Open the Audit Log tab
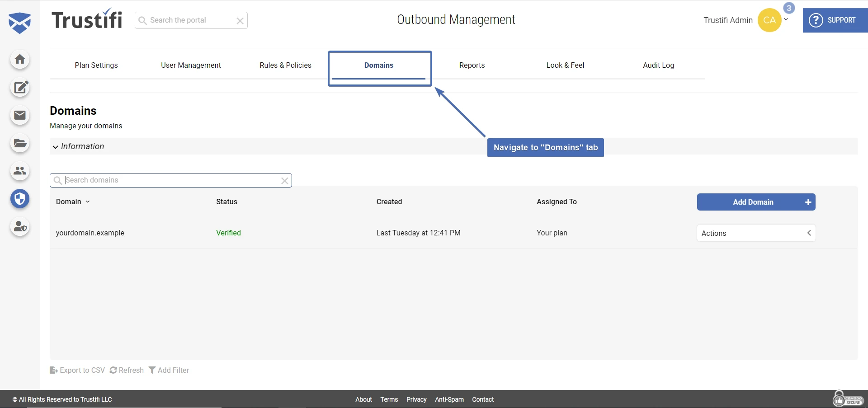The image size is (868, 408). [658, 66]
